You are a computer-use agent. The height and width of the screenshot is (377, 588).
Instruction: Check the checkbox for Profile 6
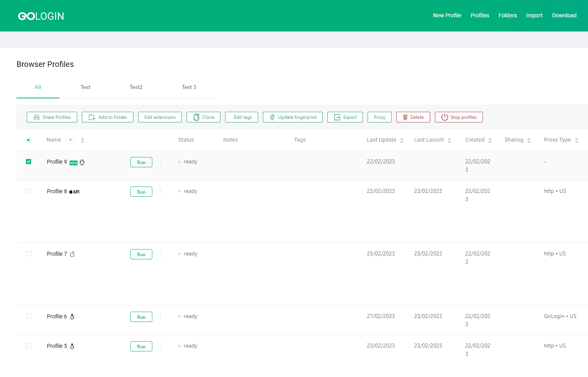tap(28, 316)
